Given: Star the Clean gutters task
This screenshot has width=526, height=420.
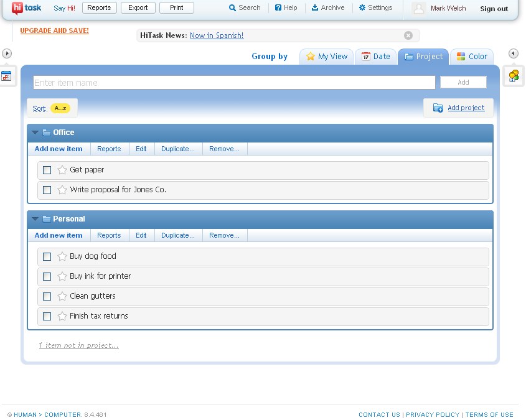Looking at the screenshot, I should tap(62, 296).
